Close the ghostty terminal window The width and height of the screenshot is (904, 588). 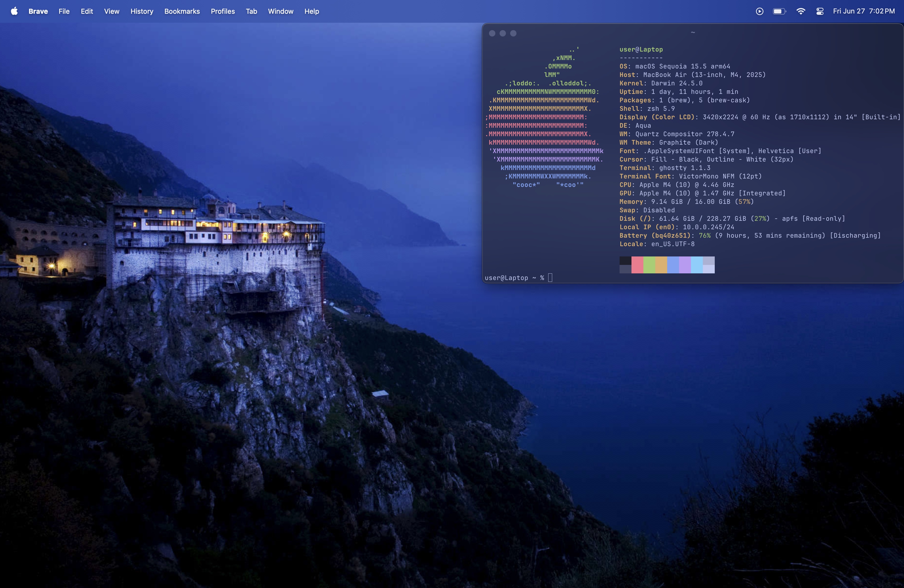click(x=492, y=33)
